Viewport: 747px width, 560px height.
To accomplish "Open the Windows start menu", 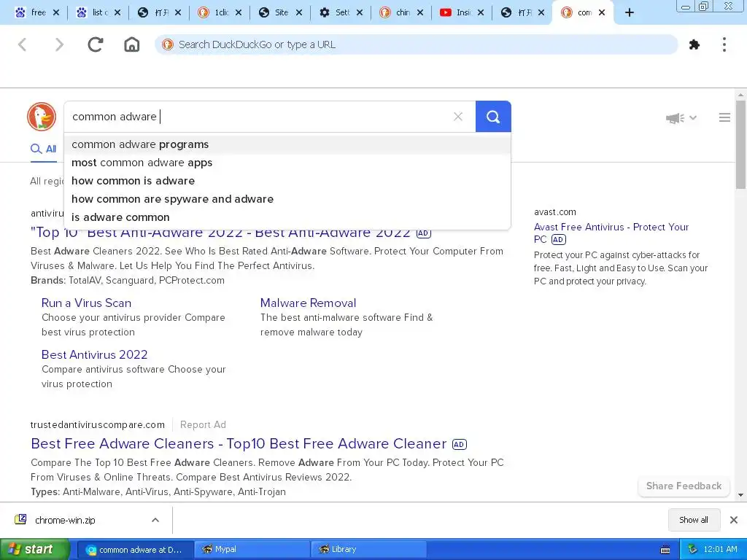I will point(34,550).
